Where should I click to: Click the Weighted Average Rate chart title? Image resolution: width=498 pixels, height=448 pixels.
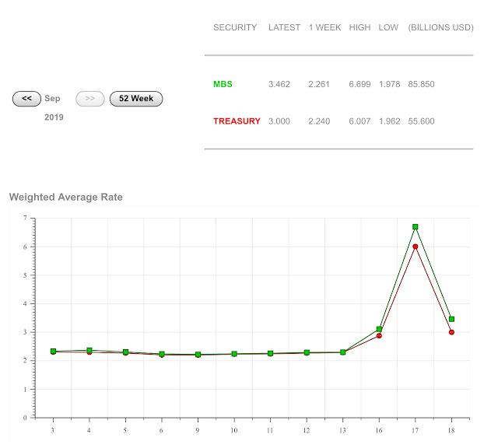click(65, 198)
